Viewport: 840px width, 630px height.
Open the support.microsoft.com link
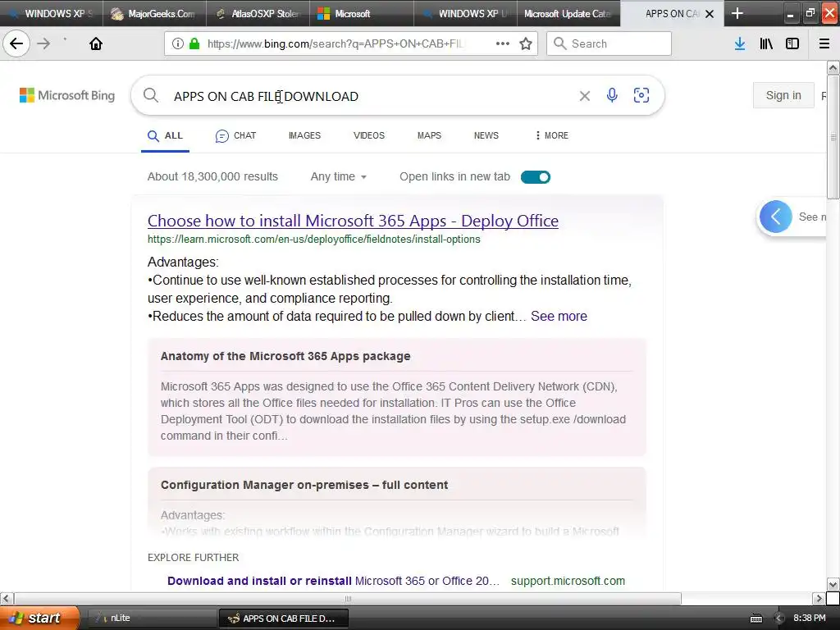[568, 581]
